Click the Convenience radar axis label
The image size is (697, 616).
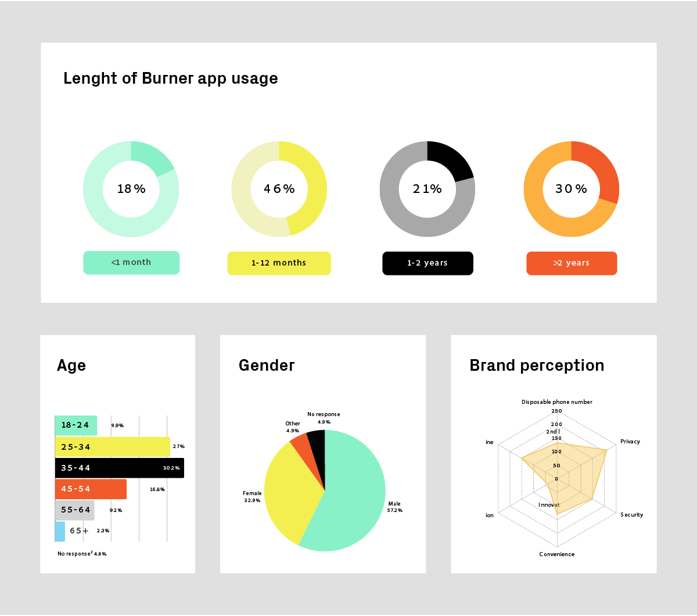click(556, 554)
